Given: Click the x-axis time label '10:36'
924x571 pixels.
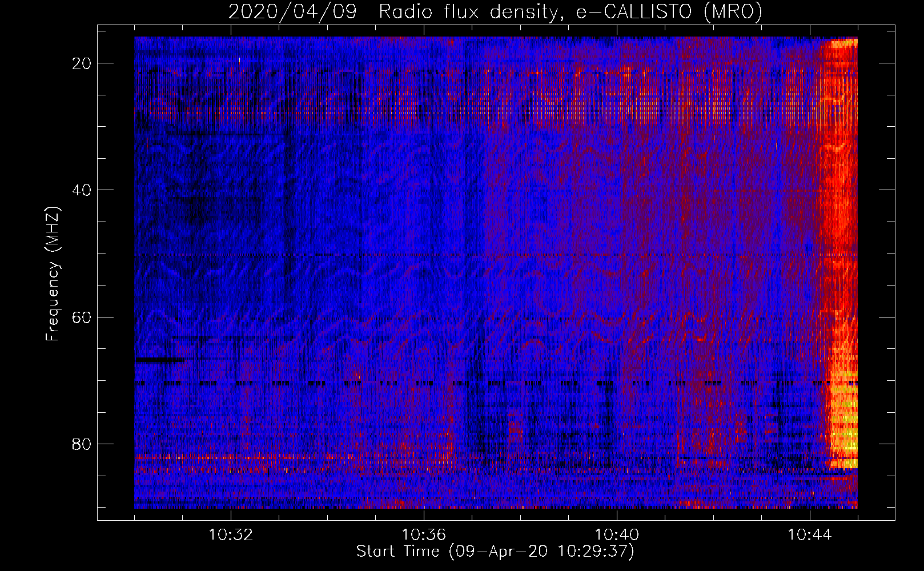Looking at the screenshot, I should coord(424,535).
